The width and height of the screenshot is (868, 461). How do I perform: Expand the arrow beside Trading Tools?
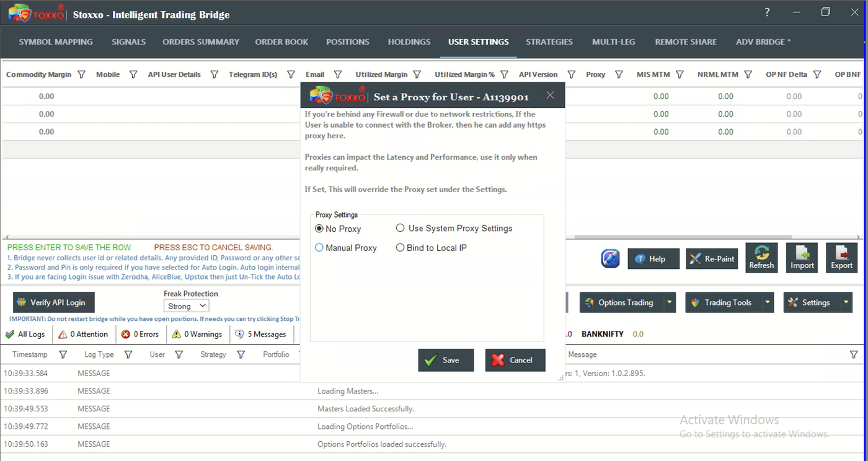768,302
